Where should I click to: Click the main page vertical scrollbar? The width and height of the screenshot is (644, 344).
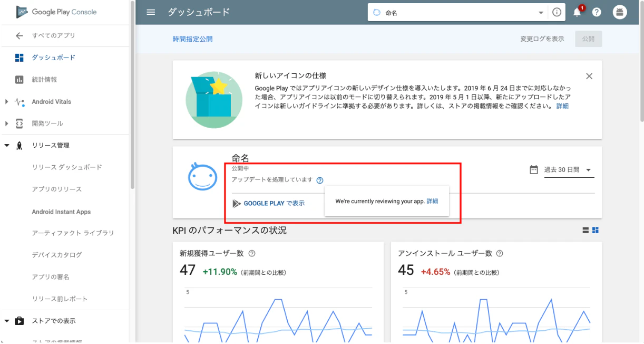(641, 61)
